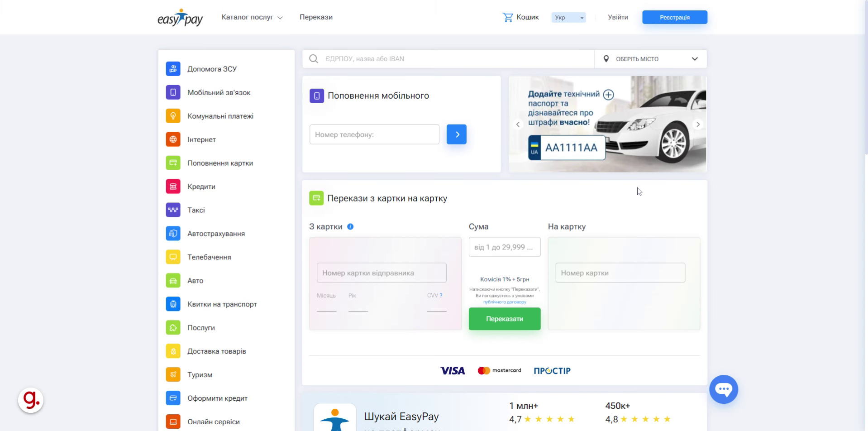Click the CVV help question mark
Image resolution: width=868 pixels, height=431 pixels.
pos(441,296)
